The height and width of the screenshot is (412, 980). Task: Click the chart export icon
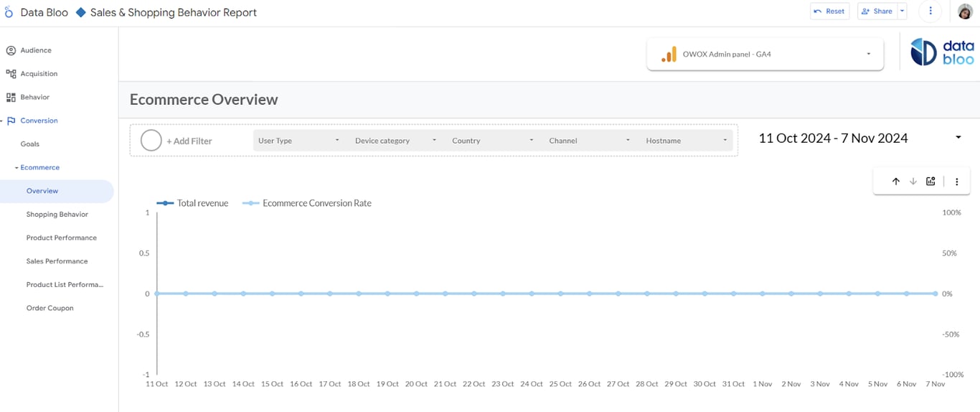930,182
